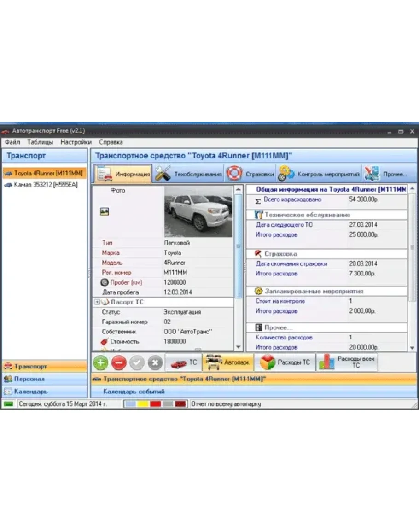Select the Прочее tab
The image size is (419, 532).
point(386,175)
